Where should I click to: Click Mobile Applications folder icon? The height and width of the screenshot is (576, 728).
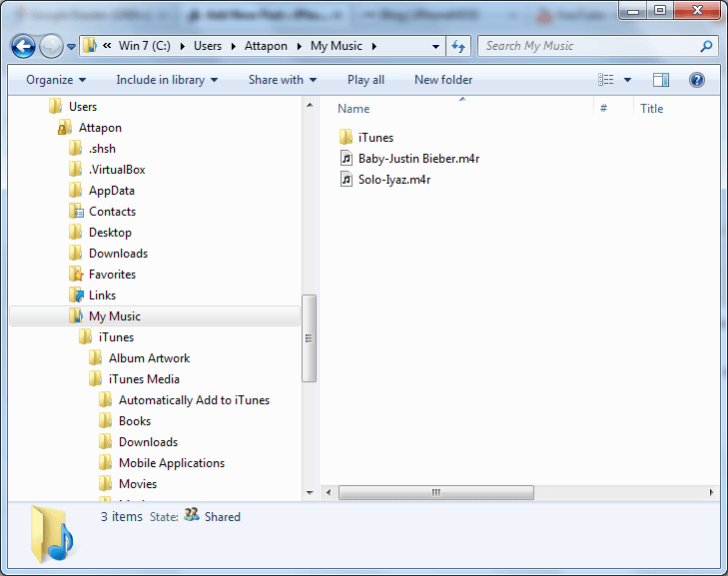point(106,462)
